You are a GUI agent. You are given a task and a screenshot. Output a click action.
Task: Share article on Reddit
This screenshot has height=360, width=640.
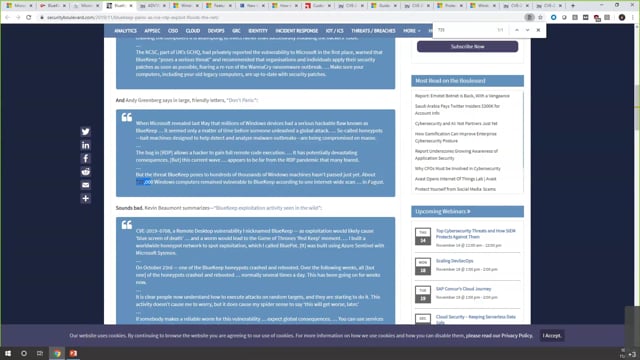point(85,171)
